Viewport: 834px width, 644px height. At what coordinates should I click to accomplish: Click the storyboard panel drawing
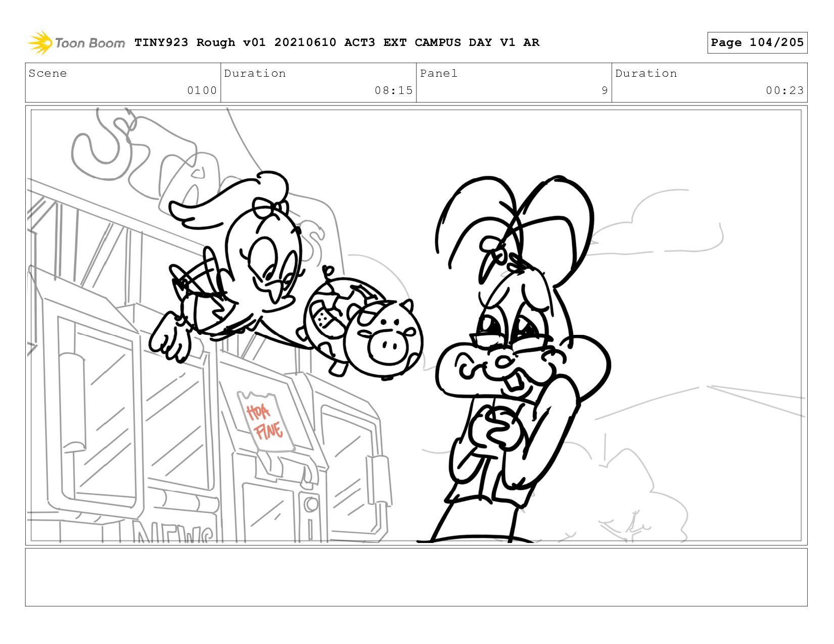point(416,325)
